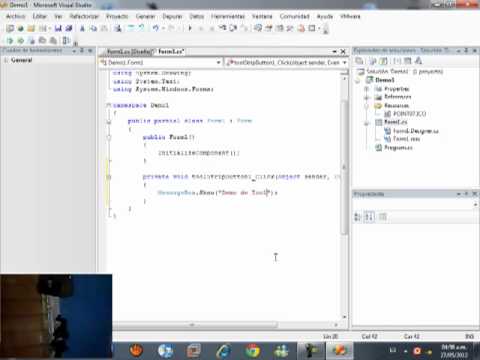The width and height of the screenshot is (480, 360).
Task: Expand General group in toolbox
Action: [x=6, y=60]
